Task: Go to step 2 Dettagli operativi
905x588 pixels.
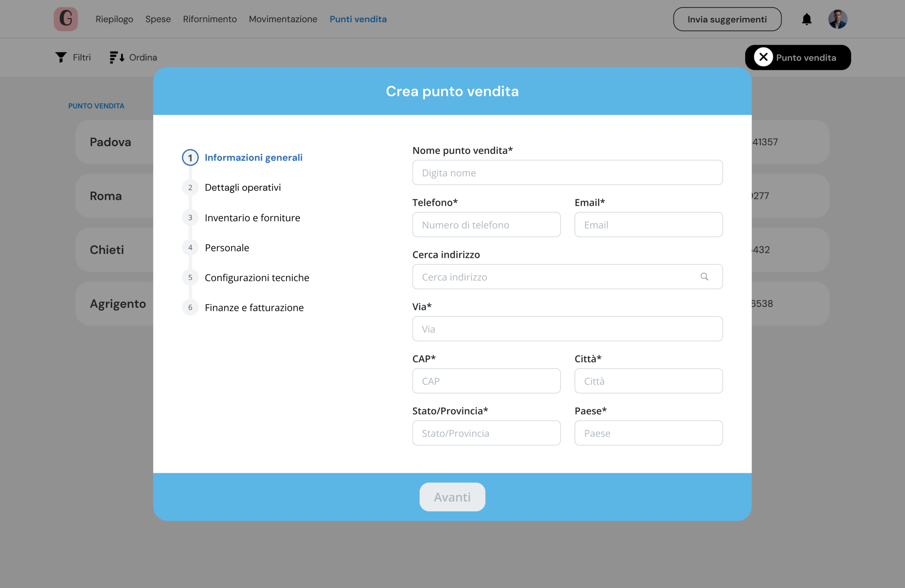Action: coord(243,187)
